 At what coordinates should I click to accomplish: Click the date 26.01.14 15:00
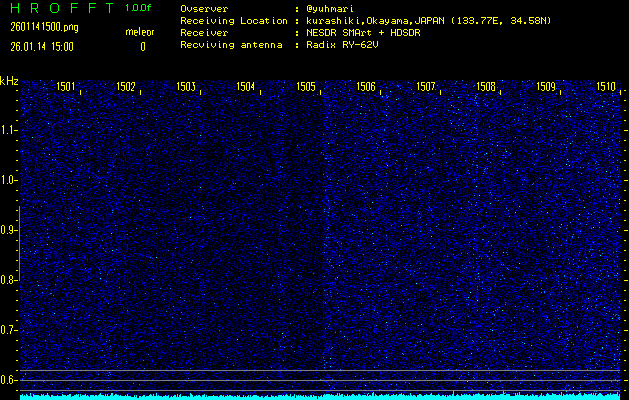pyautogui.click(x=42, y=47)
